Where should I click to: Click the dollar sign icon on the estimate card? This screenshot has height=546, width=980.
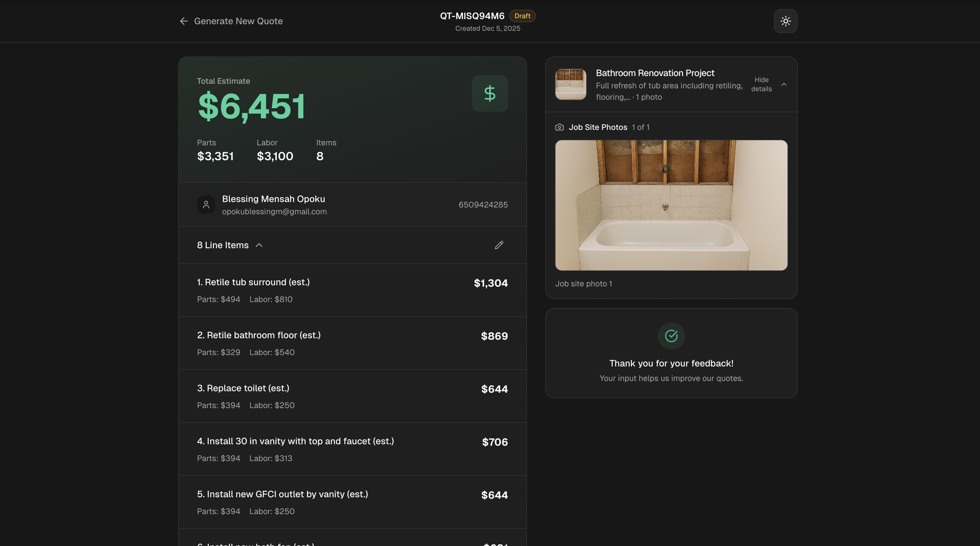pos(490,93)
